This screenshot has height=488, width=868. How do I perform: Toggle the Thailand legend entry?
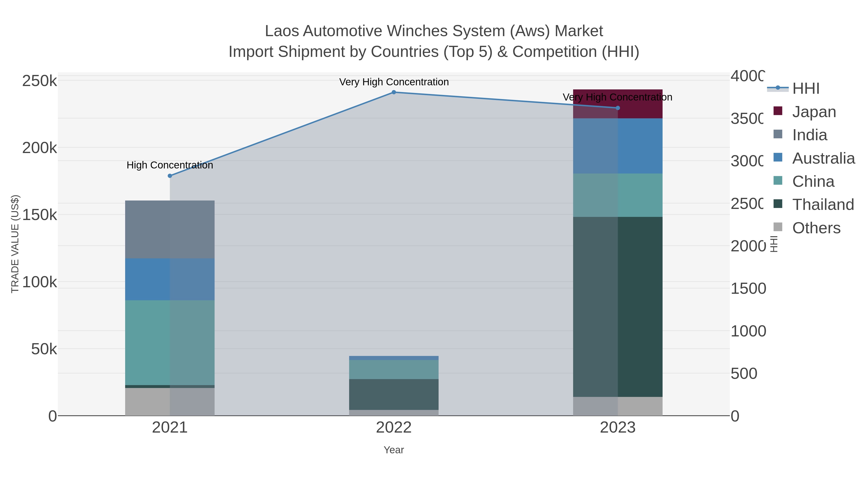point(814,205)
